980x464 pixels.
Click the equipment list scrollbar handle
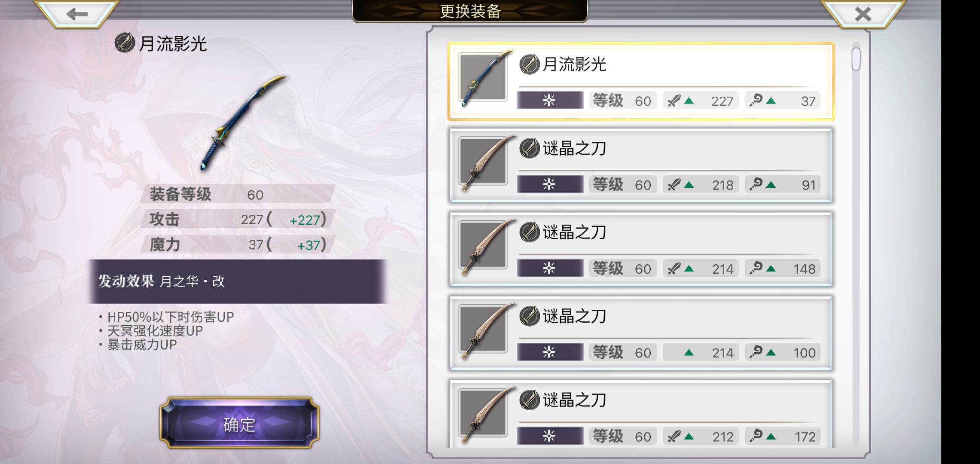(856, 59)
